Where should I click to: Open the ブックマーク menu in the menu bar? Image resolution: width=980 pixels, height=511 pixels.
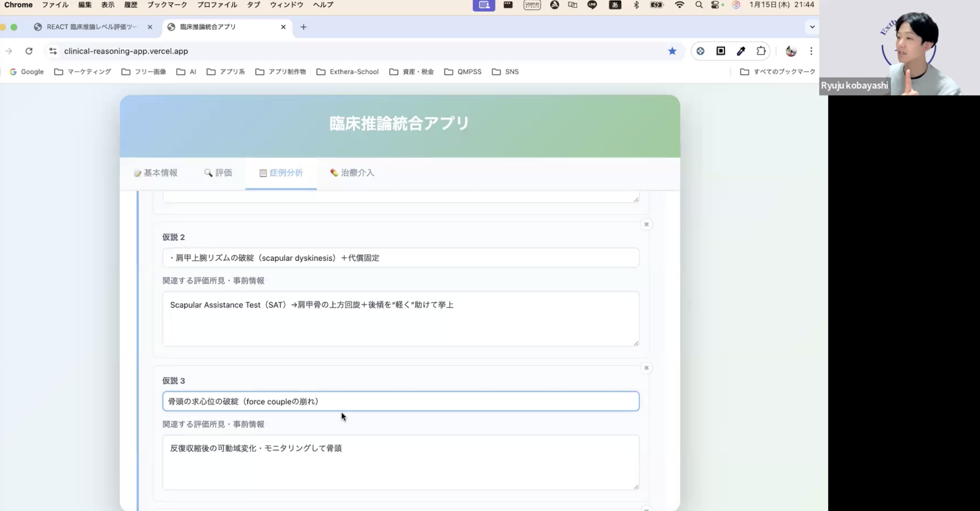click(x=167, y=5)
